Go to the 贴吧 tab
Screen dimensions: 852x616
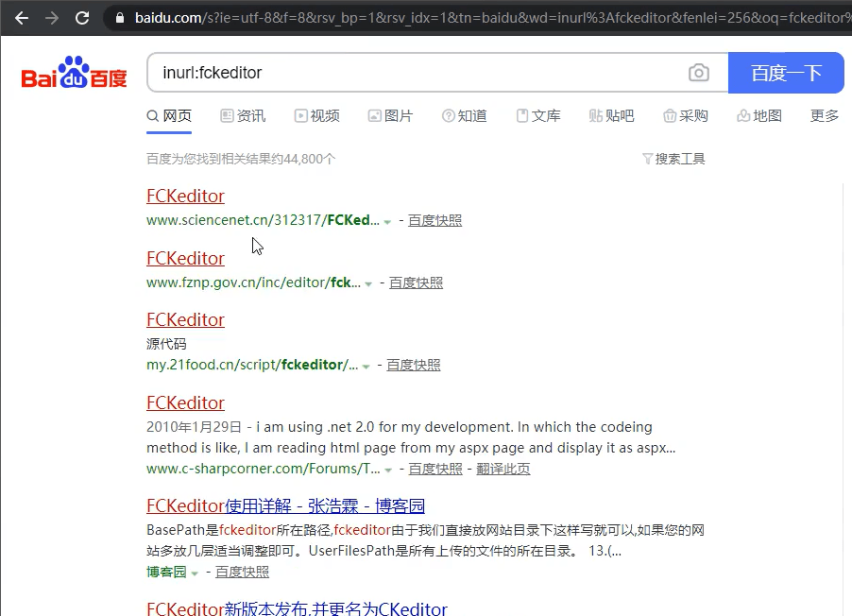coord(612,116)
